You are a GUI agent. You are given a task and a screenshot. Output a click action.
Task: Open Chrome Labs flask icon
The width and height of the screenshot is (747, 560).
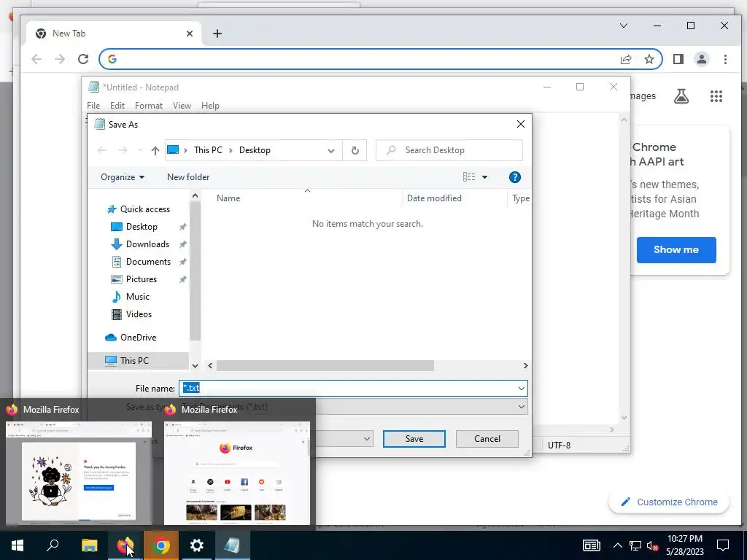pos(681,96)
